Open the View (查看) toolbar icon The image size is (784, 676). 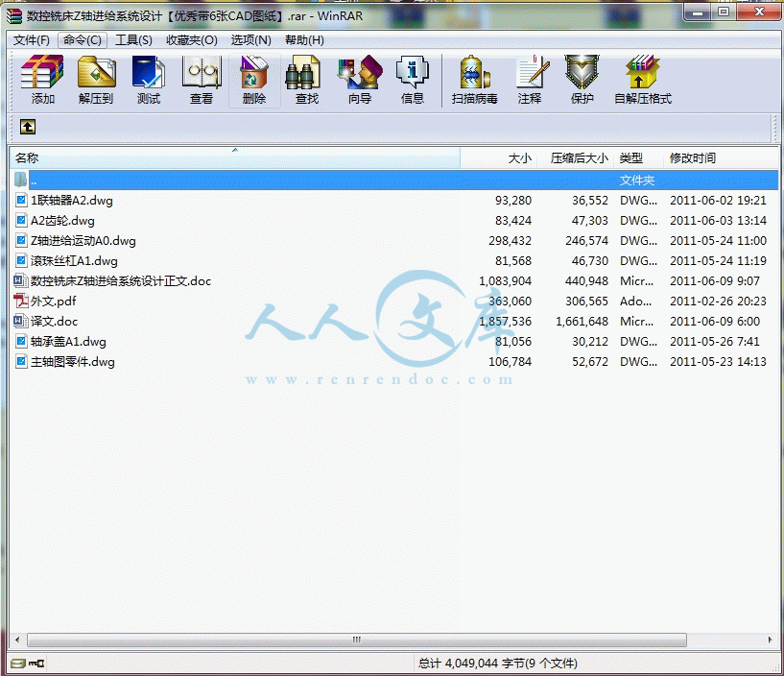(202, 80)
